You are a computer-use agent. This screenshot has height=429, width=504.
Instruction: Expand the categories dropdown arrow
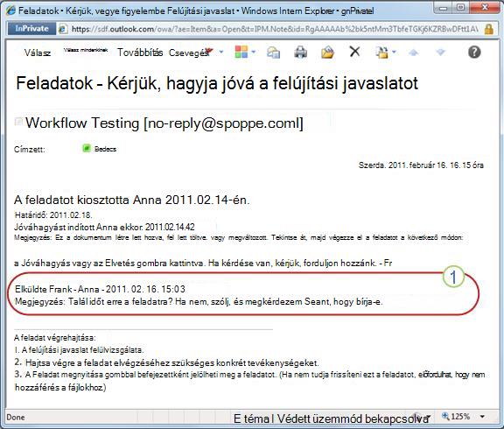[253, 52]
